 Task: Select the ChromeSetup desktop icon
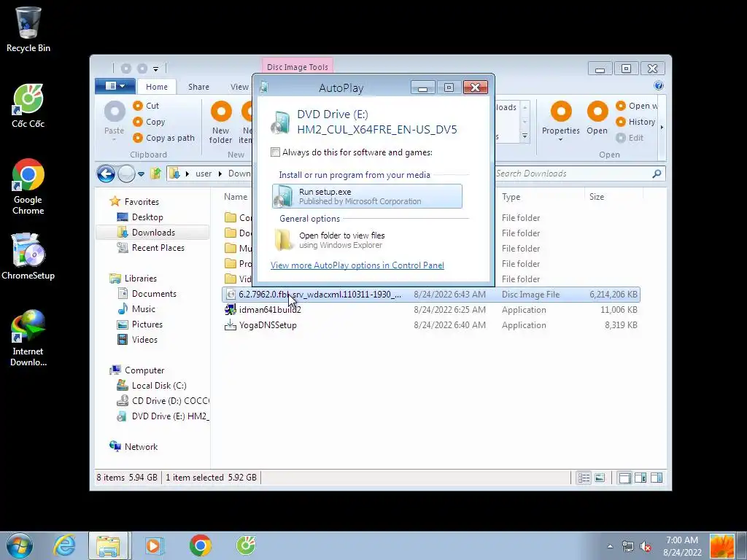(28, 257)
